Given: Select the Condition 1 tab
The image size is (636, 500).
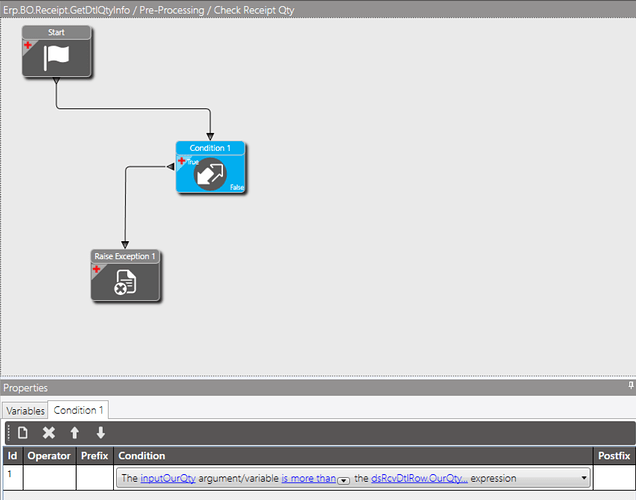Looking at the screenshot, I should pos(78,410).
